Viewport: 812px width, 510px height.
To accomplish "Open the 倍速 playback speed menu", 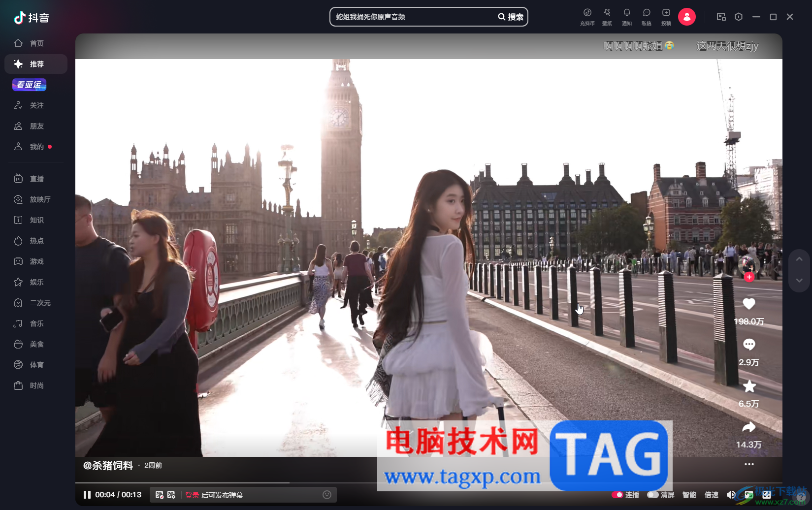I will [x=711, y=495].
